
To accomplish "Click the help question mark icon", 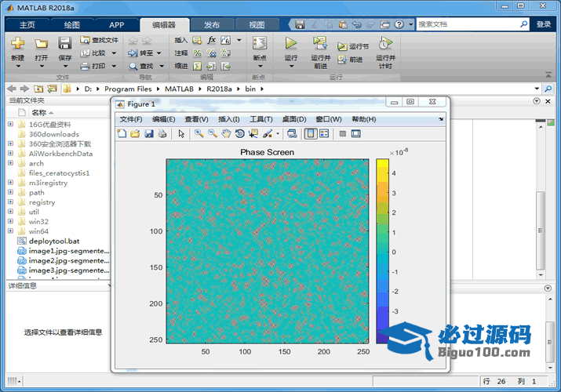I will (399, 24).
